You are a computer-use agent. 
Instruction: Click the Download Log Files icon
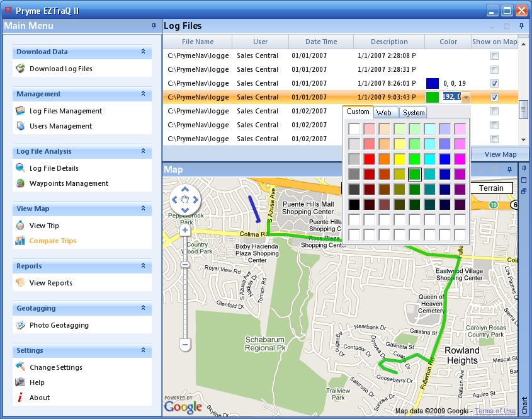coord(20,69)
